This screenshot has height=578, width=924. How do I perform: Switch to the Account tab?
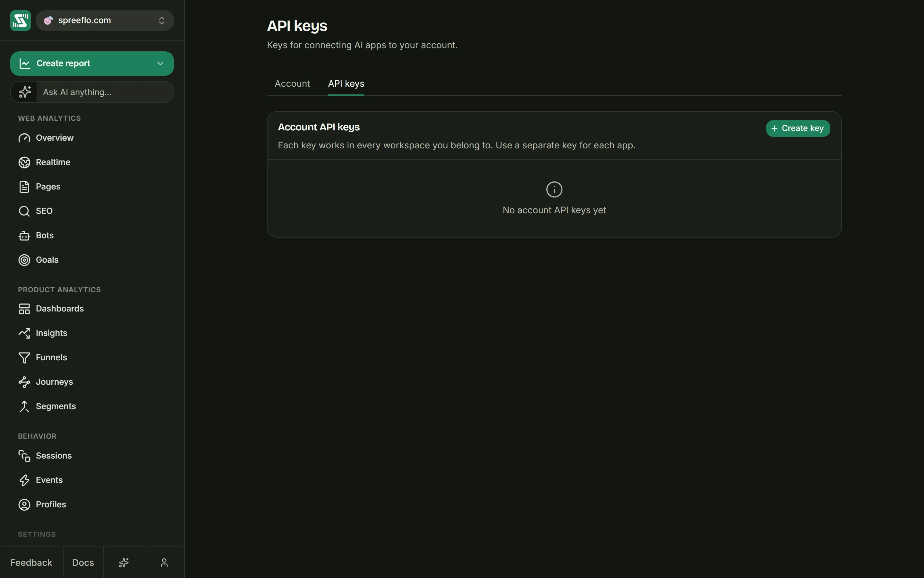[292, 84]
